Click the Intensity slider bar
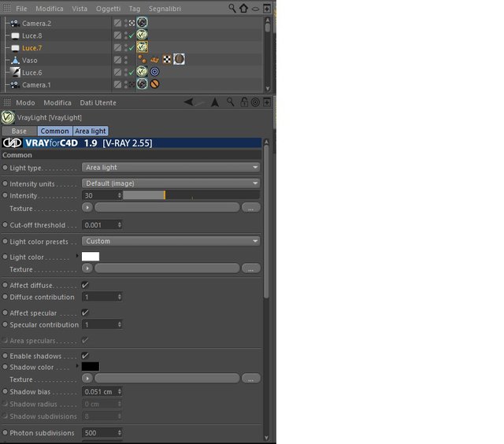 (x=191, y=195)
